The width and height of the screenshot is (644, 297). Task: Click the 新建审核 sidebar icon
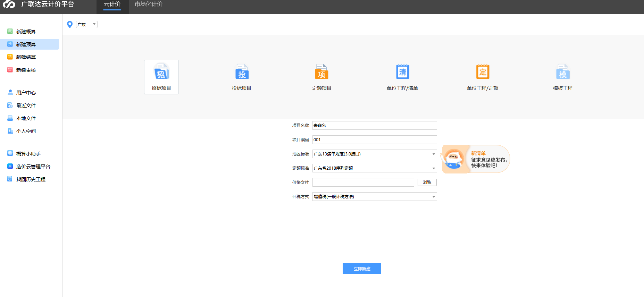point(10,70)
